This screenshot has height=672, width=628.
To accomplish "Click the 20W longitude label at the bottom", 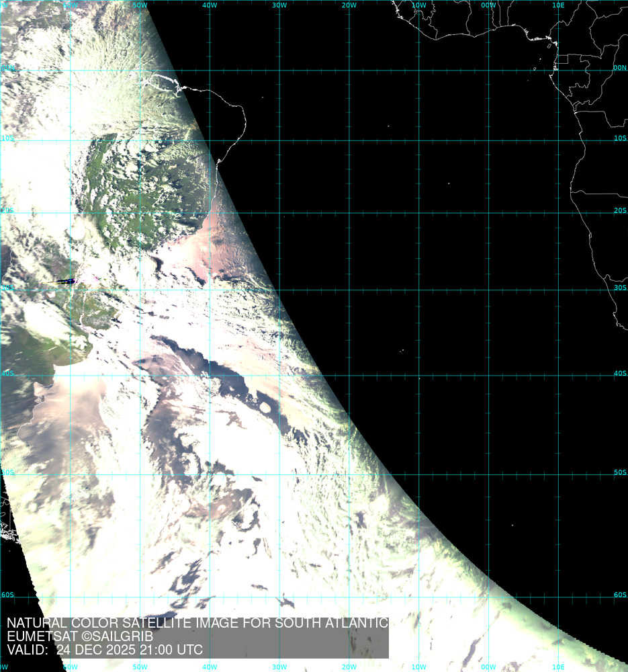I will tap(349, 667).
